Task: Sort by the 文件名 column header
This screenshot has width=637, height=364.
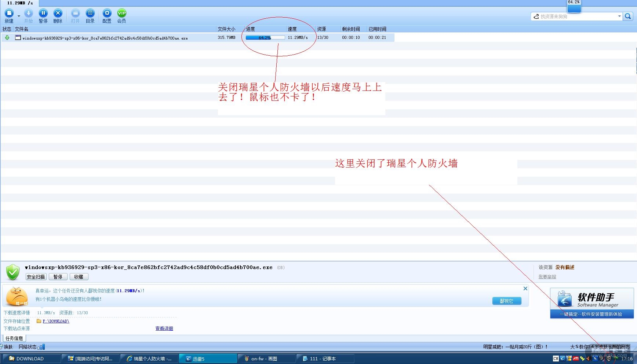Action: (22, 29)
